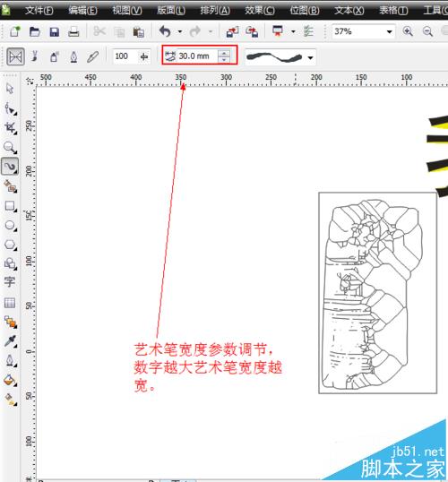Viewport: 448px width, 482px height.
Task: Click the Zoom out magnifier icon
Action: click(427, 31)
